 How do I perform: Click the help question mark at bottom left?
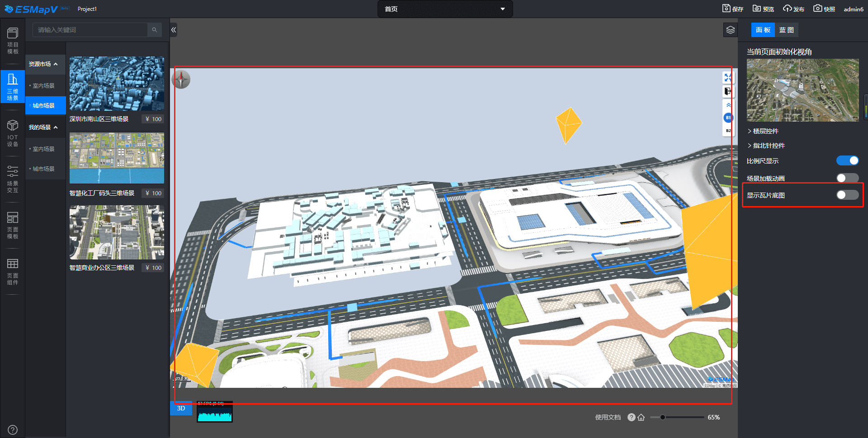(13, 429)
